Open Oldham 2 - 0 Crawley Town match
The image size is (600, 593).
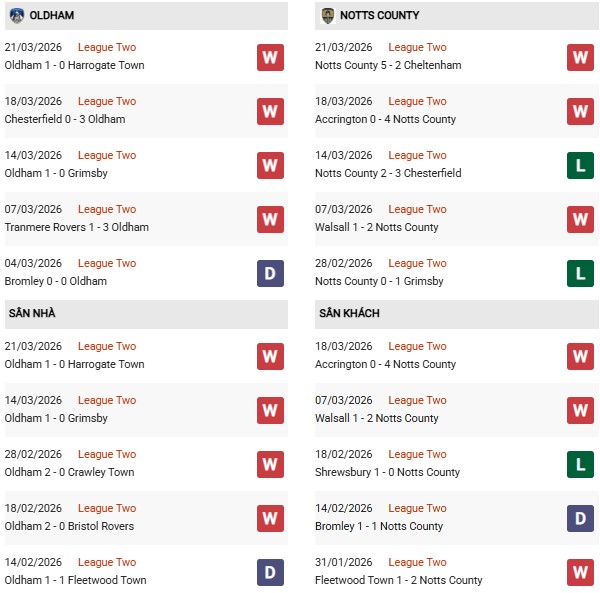tap(69, 472)
